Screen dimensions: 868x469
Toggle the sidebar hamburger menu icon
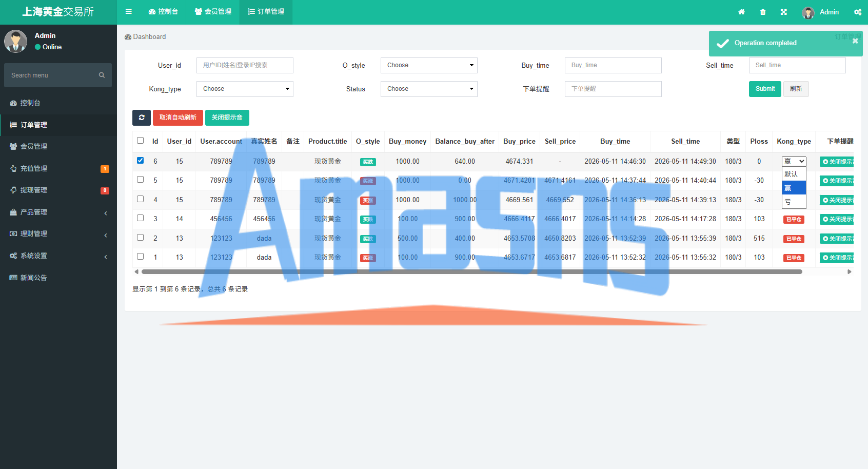[x=129, y=12]
